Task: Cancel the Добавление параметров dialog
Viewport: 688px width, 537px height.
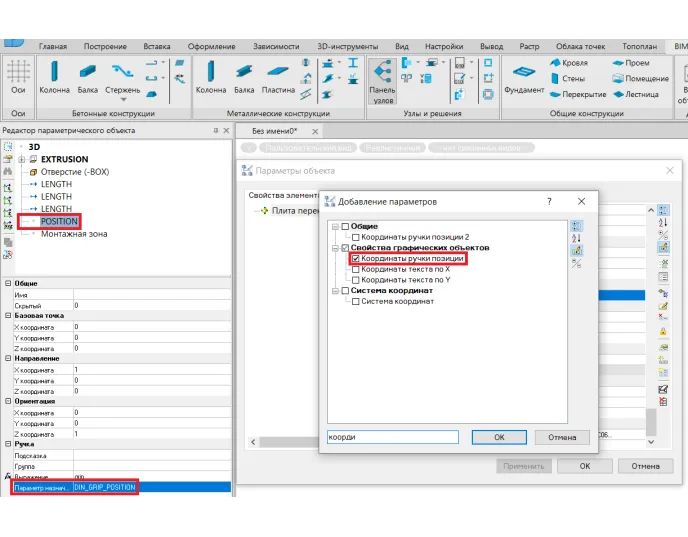Action: coord(562,437)
